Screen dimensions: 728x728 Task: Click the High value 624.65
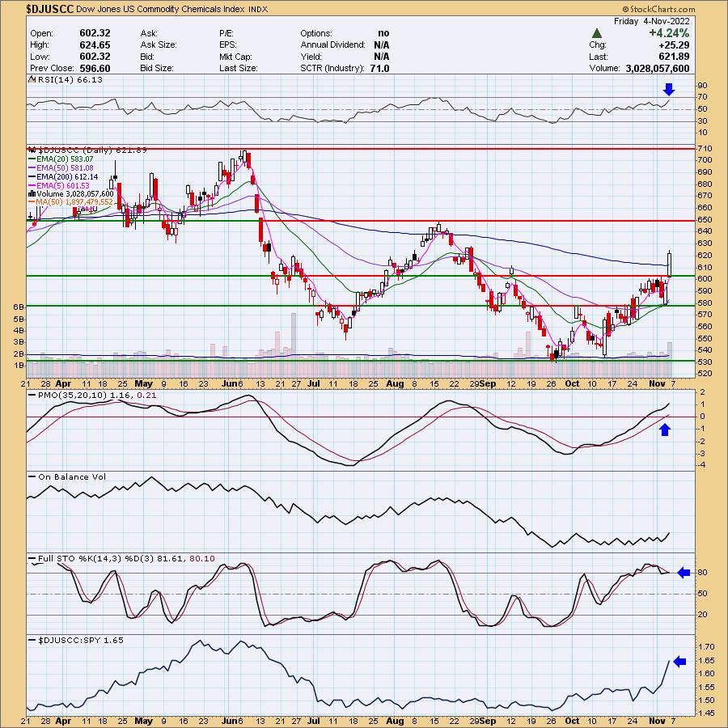95,45
